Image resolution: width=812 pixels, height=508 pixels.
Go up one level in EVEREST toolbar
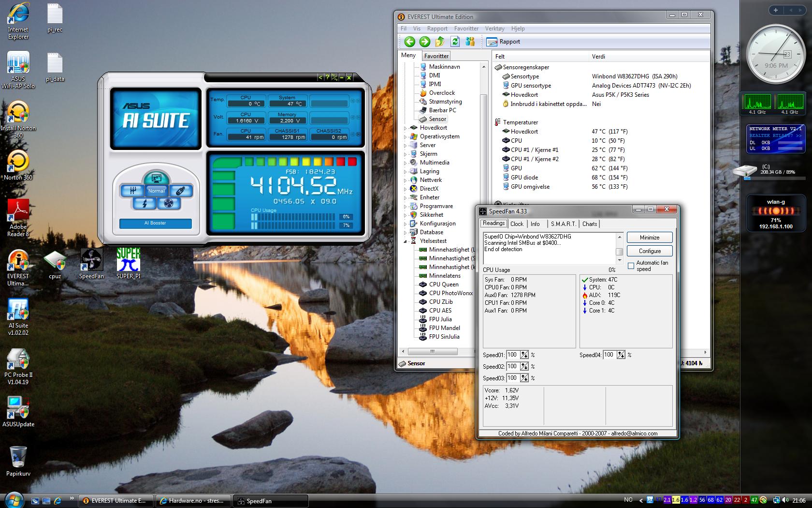point(440,42)
